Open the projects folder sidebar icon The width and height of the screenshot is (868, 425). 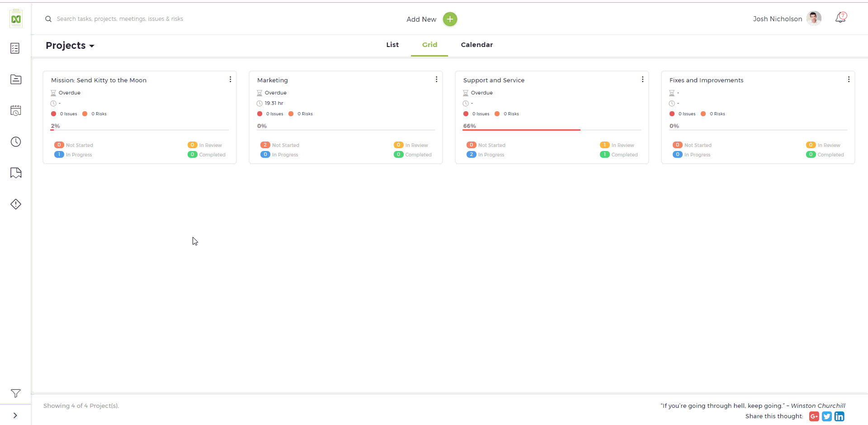15,80
